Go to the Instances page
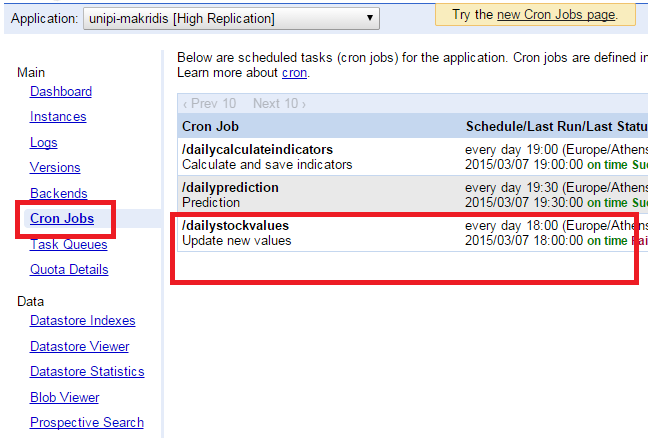Image resolution: width=648 pixels, height=438 pixels. pyautogui.click(x=58, y=117)
